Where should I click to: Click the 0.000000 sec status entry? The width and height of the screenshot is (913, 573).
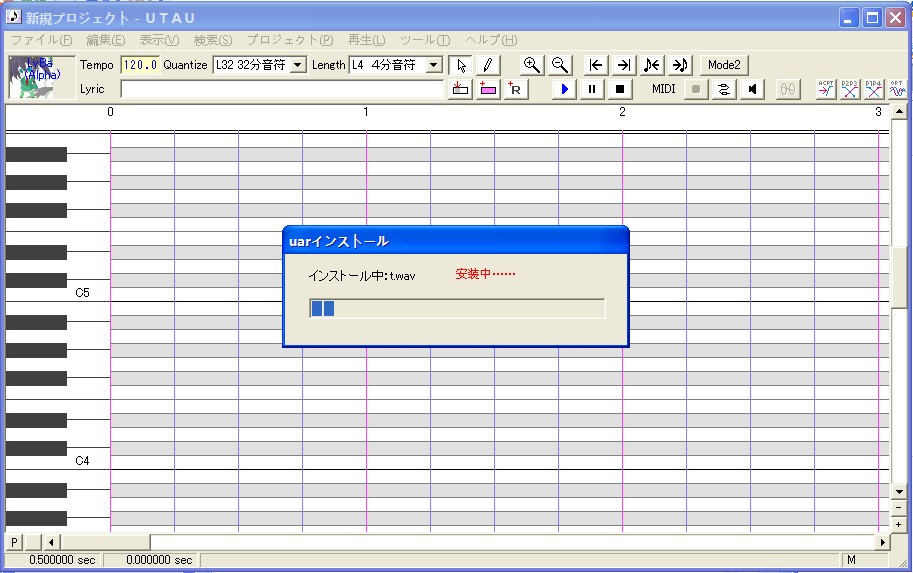(159, 560)
